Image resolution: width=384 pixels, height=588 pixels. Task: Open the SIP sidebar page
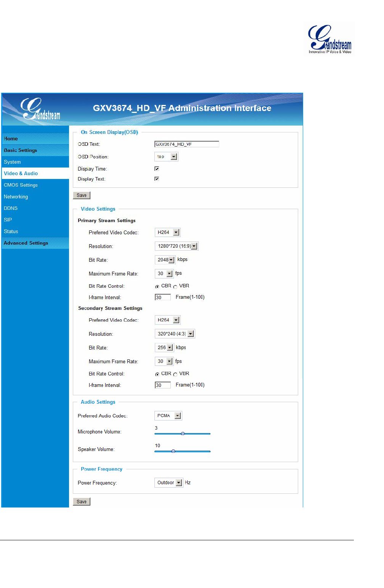point(35,220)
